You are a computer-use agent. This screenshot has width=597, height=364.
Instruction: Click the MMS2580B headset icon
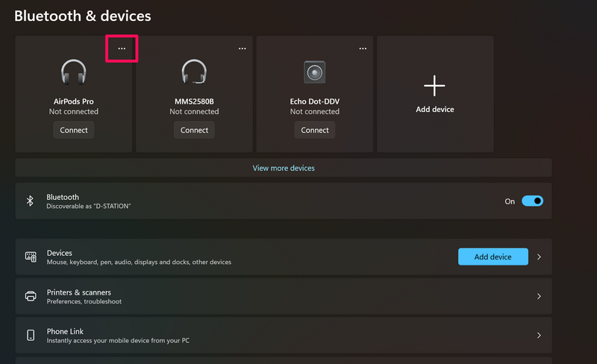coord(194,72)
